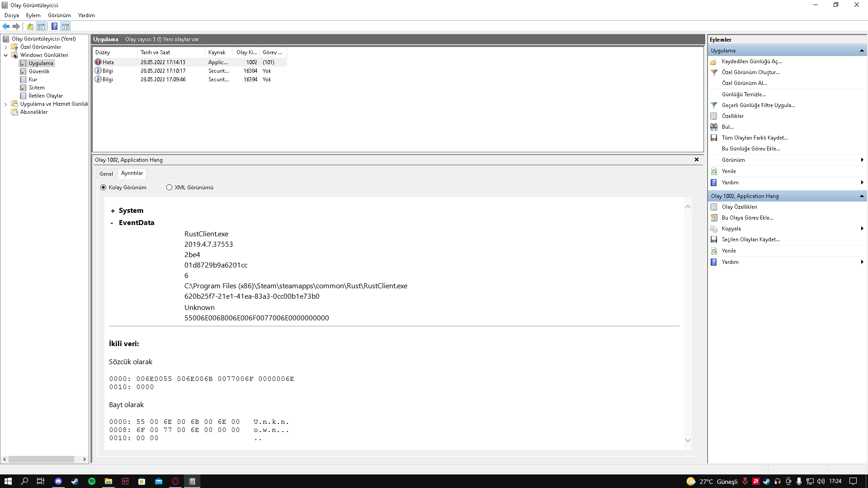Screen dimensions: 868x488
Task: Click the back arrow toolbar icon
Action: click(x=6, y=26)
